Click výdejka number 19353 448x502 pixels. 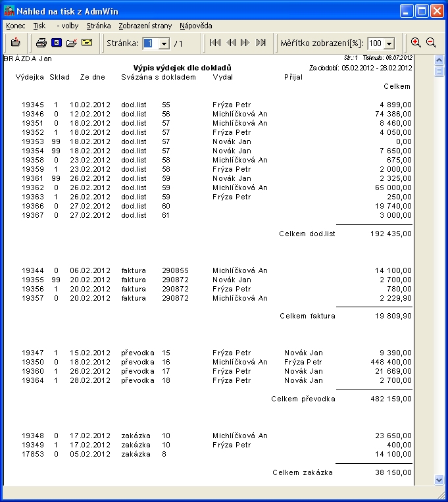pyautogui.click(x=33, y=141)
